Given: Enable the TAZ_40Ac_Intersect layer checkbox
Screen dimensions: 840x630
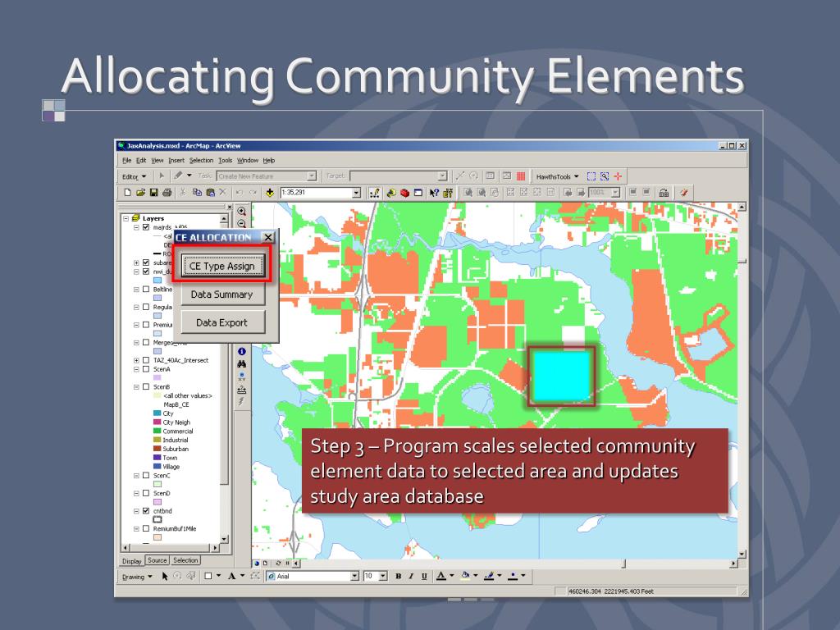Looking at the screenshot, I should (x=146, y=360).
